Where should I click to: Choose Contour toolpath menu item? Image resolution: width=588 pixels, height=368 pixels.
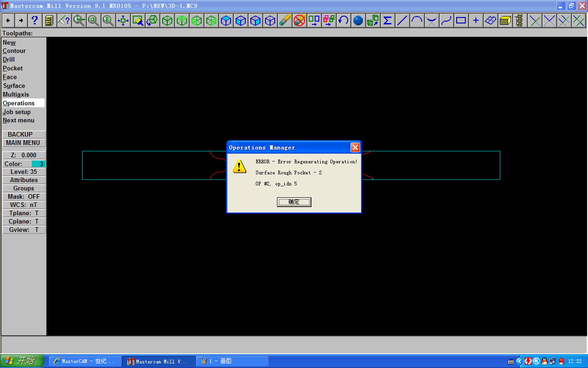tap(14, 51)
